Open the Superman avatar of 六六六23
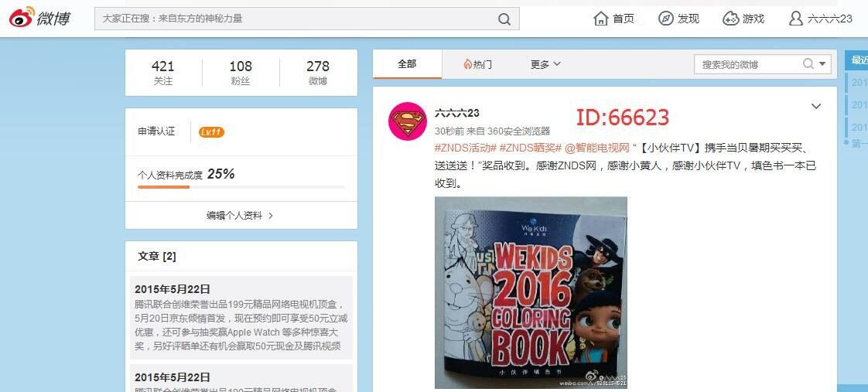 [408, 121]
